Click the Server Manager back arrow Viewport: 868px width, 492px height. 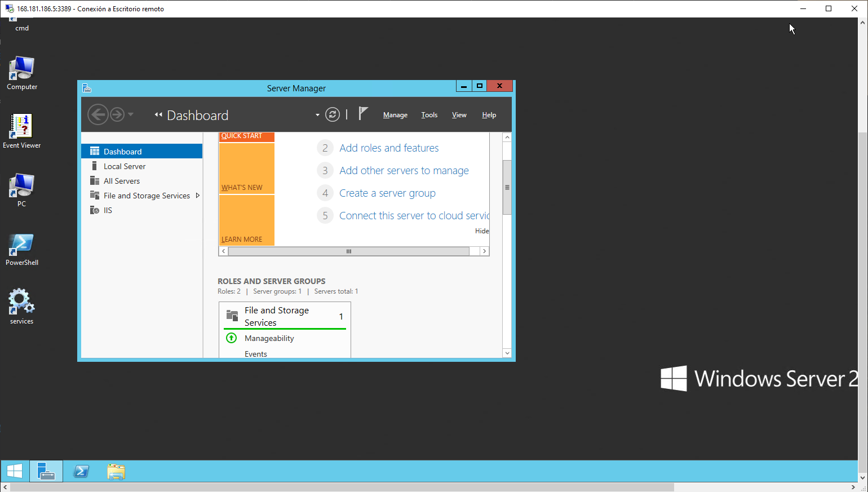click(x=98, y=115)
